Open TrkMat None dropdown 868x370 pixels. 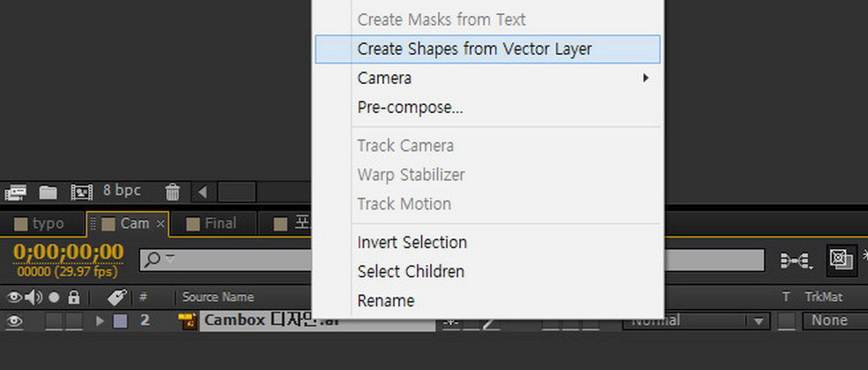[x=834, y=321]
